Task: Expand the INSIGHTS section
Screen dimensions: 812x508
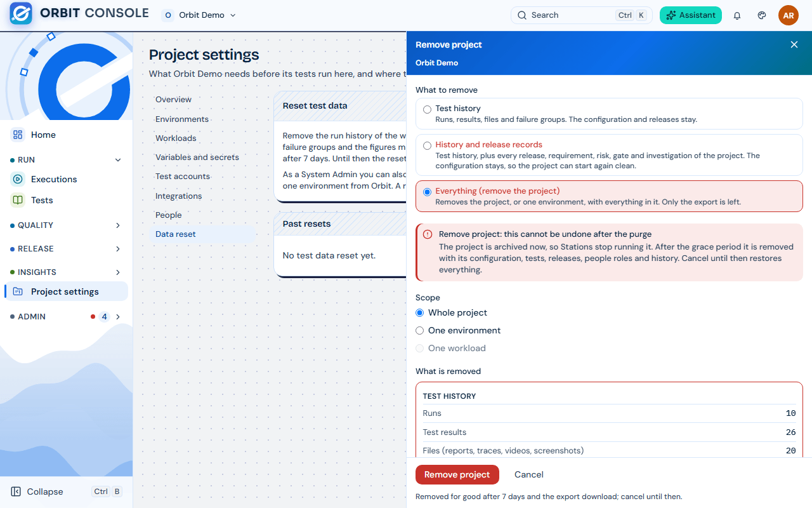Action: coord(66,272)
